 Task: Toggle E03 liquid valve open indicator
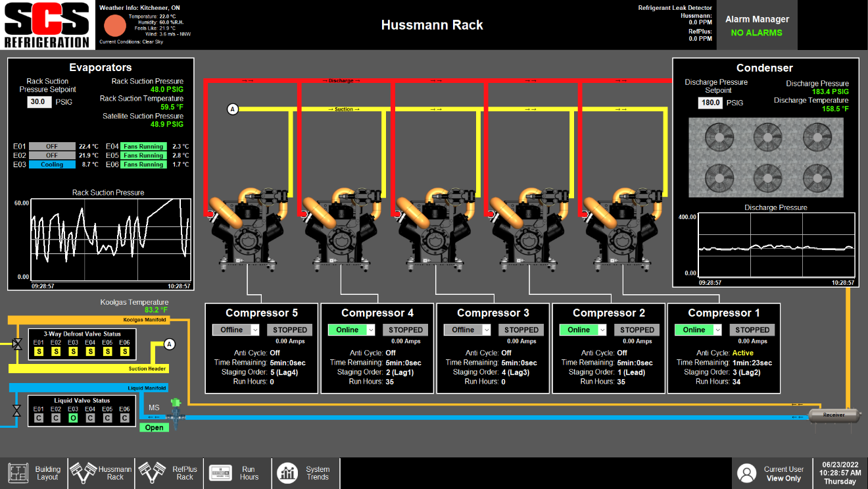coord(73,418)
